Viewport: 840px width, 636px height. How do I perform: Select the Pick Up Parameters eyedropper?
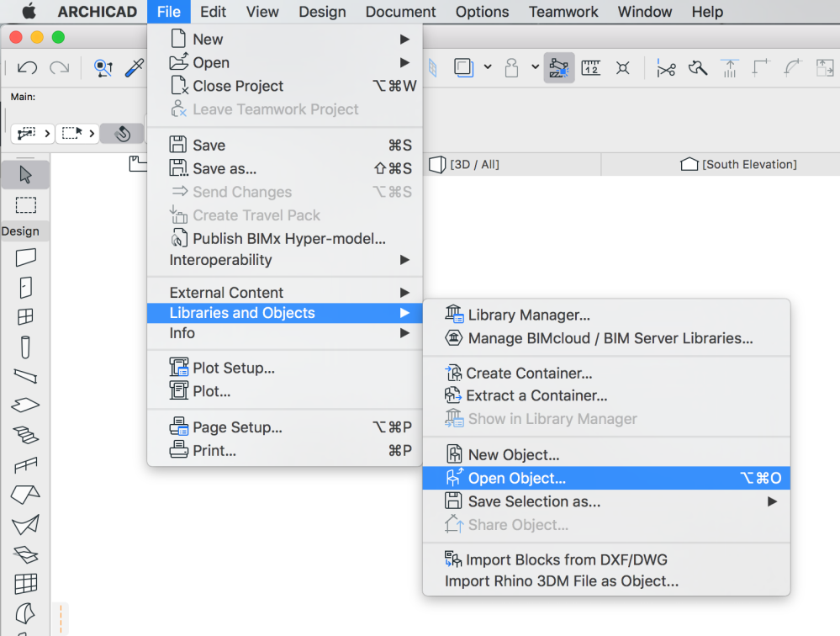tap(134, 67)
